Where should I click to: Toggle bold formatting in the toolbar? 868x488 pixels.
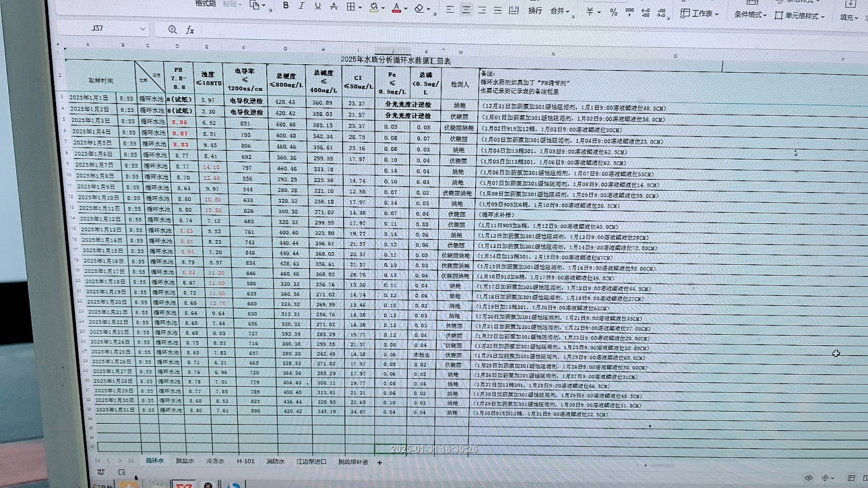click(285, 6)
